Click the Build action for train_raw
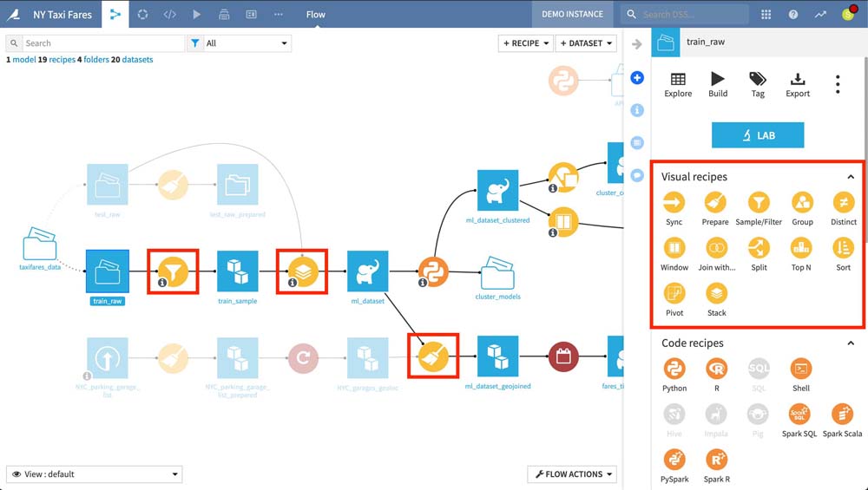Image resolution: width=868 pixels, height=490 pixels. (718, 85)
